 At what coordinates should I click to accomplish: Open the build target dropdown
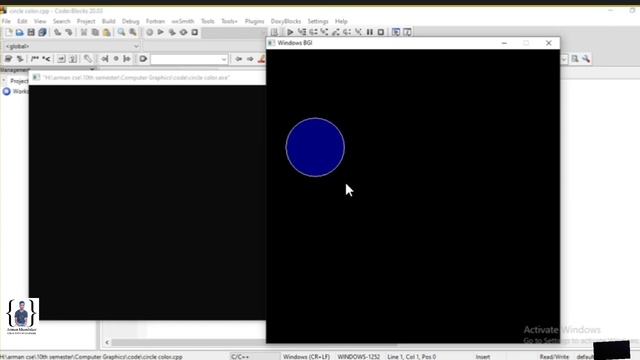pos(234,32)
